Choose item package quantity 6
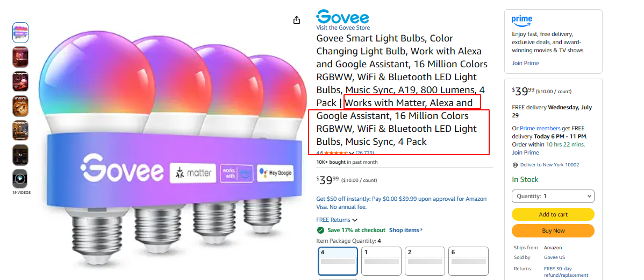 tap(468, 261)
